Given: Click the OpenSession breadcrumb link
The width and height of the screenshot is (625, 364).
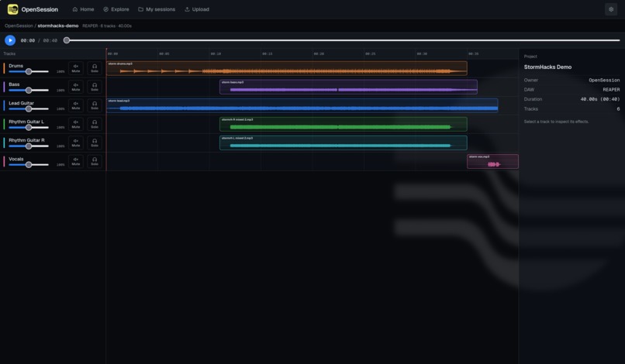Looking at the screenshot, I should [x=19, y=26].
